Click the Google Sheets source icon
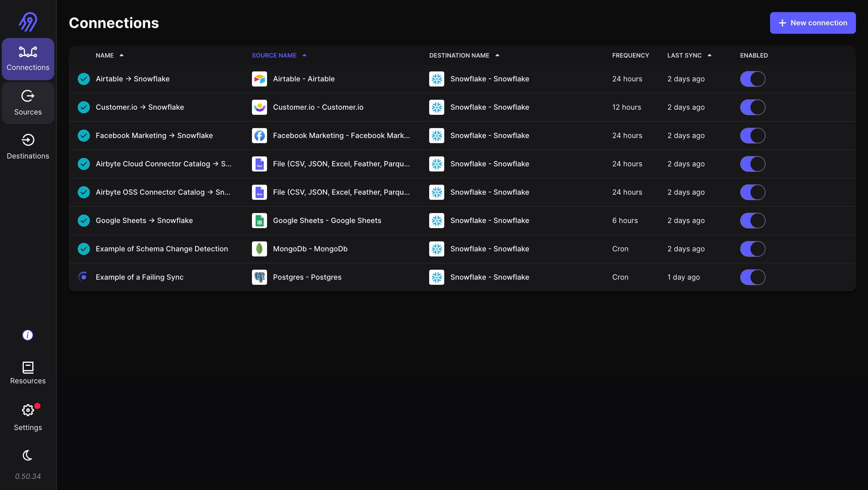 coord(259,220)
